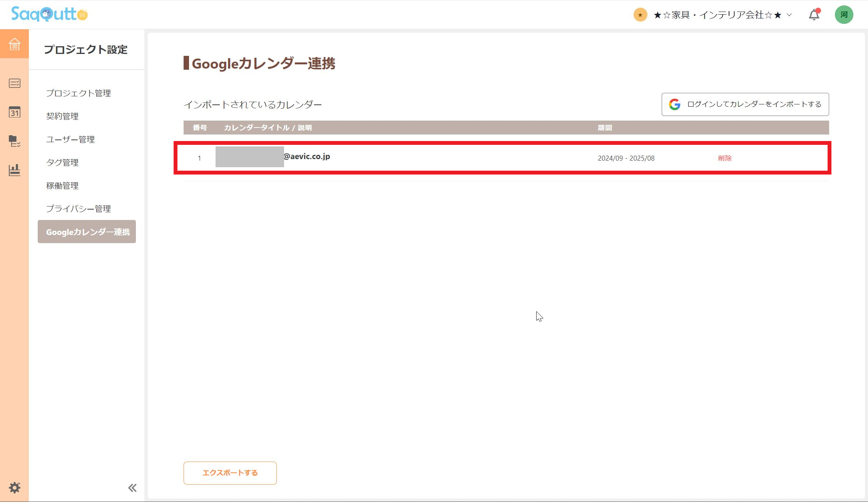Open the project folder tree icon in the sidebar
This screenshot has width=868, height=502.
14,142
